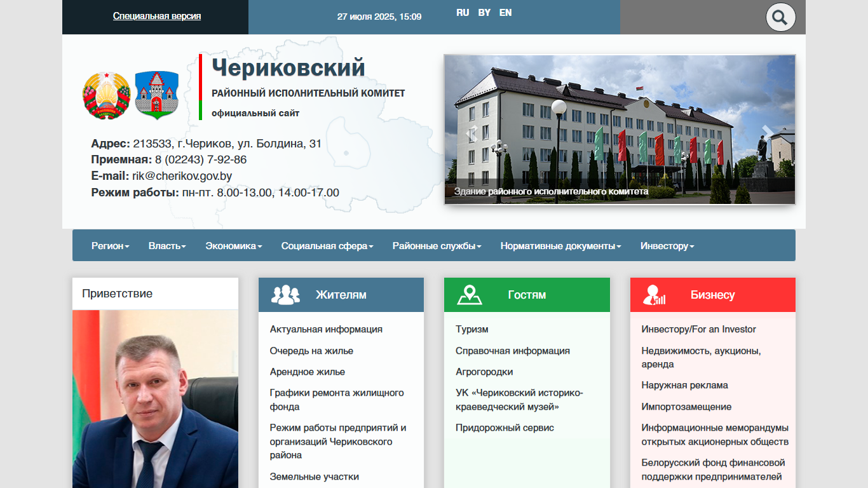Open the Гостям section header
Screen dimensions: 868x488
[527, 295]
